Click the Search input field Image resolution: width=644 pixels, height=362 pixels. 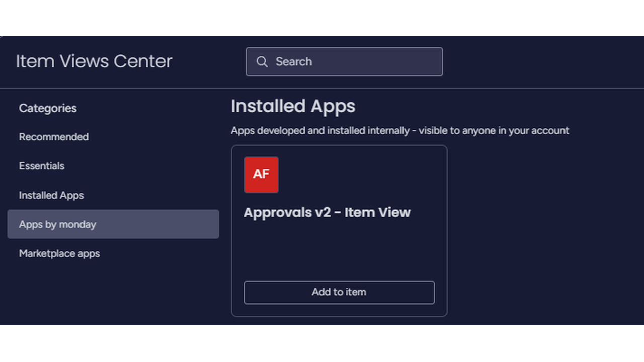tap(344, 62)
